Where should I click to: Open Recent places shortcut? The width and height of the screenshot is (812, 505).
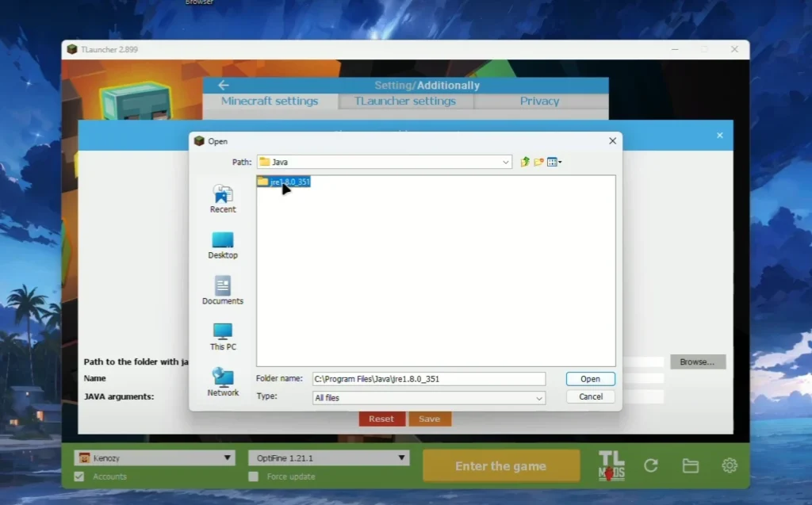point(223,199)
